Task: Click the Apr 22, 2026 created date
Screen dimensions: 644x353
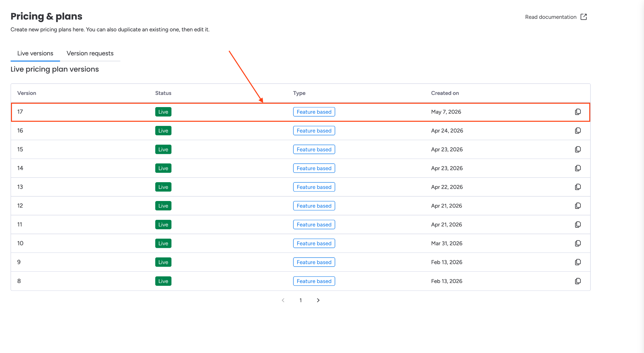Action: [447, 187]
